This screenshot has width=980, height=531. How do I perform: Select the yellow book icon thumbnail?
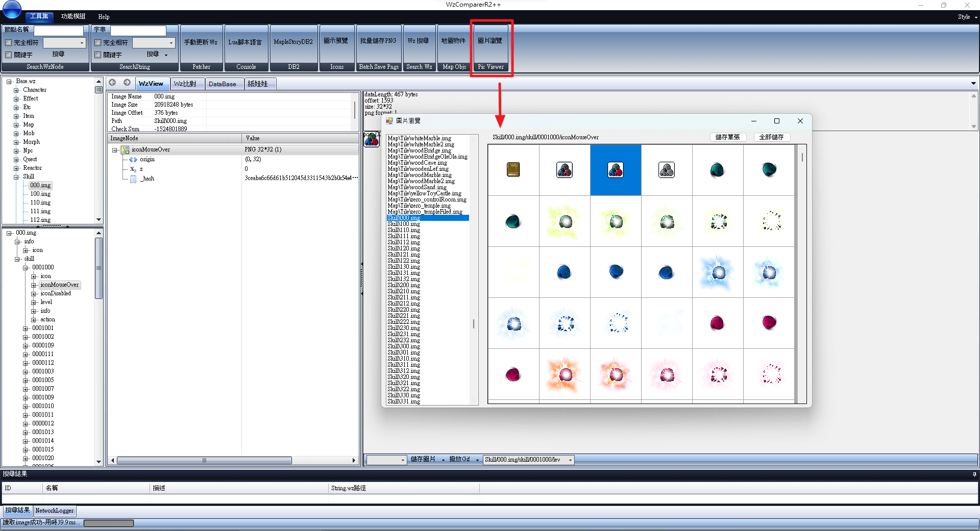pyautogui.click(x=513, y=170)
